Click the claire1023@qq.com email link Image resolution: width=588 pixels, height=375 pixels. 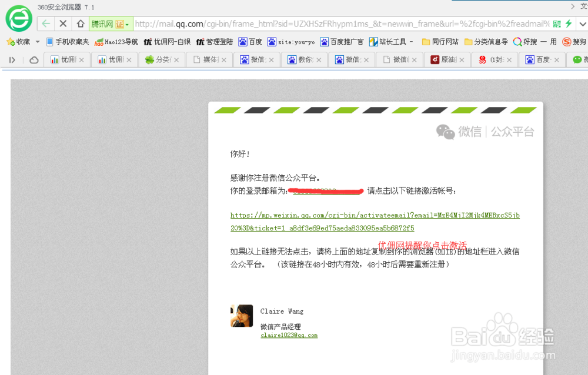[289, 335]
